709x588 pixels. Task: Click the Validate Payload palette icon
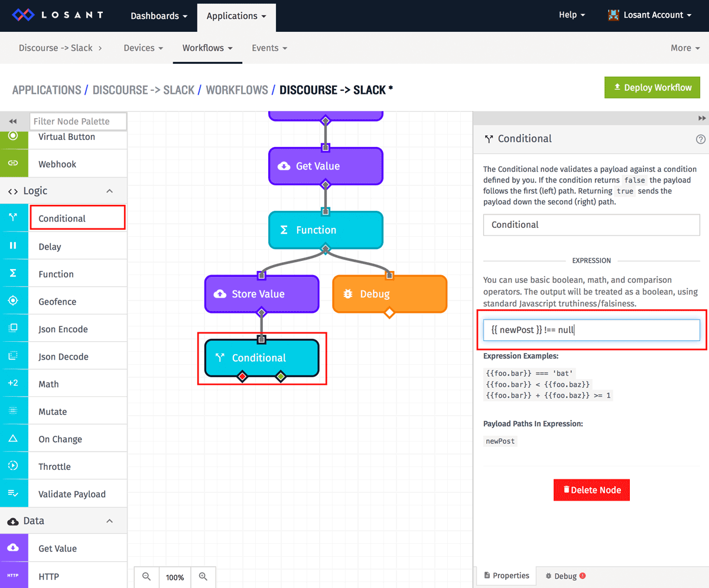tap(14, 494)
